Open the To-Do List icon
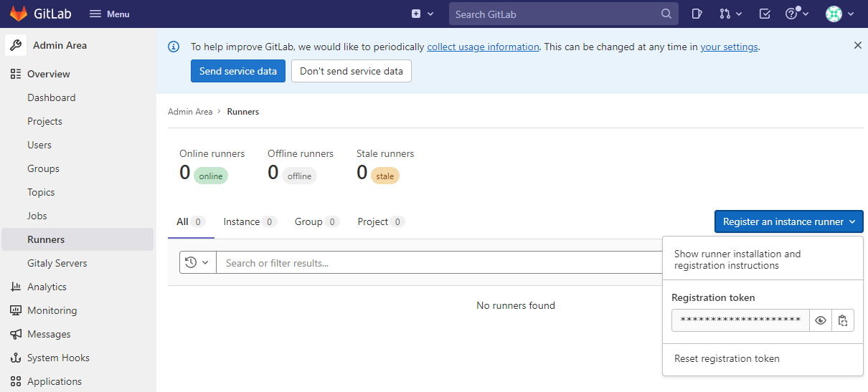Image resolution: width=868 pixels, height=392 pixels. click(765, 14)
